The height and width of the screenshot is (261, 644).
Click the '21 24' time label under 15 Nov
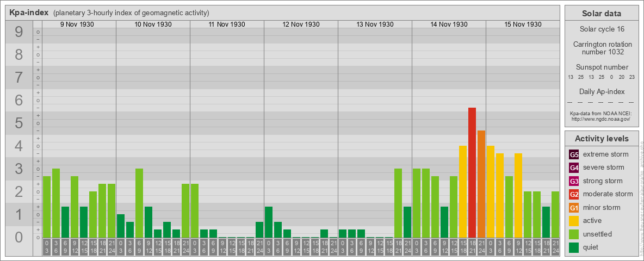[x=555, y=247]
